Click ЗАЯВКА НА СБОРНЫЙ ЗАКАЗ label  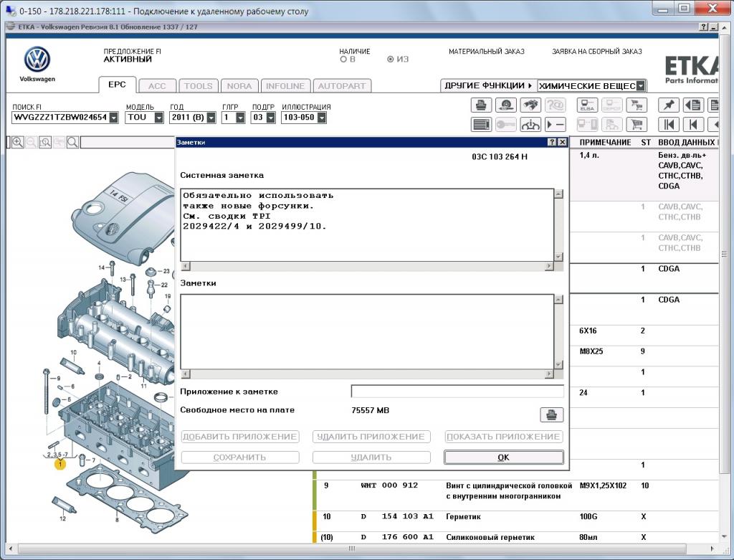[597, 52]
